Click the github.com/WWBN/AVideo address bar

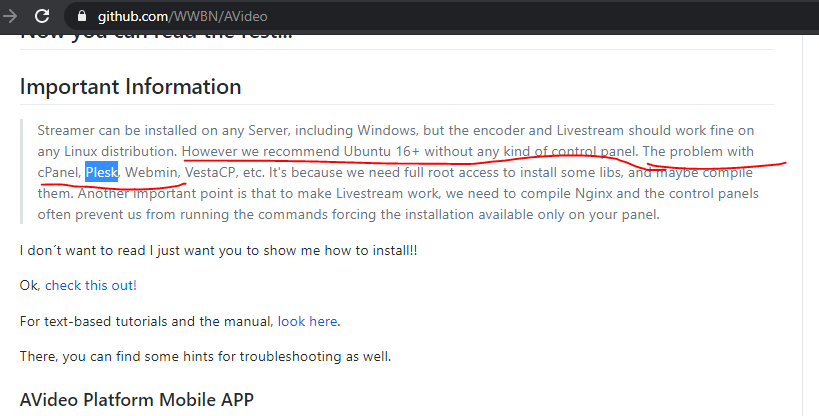click(439, 16)
